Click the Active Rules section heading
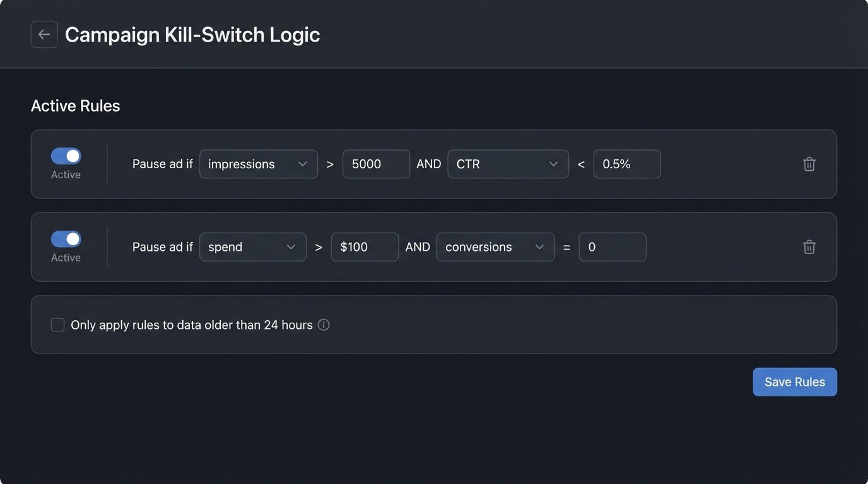Viewport: 868px width, 484px height. (75, 105)
